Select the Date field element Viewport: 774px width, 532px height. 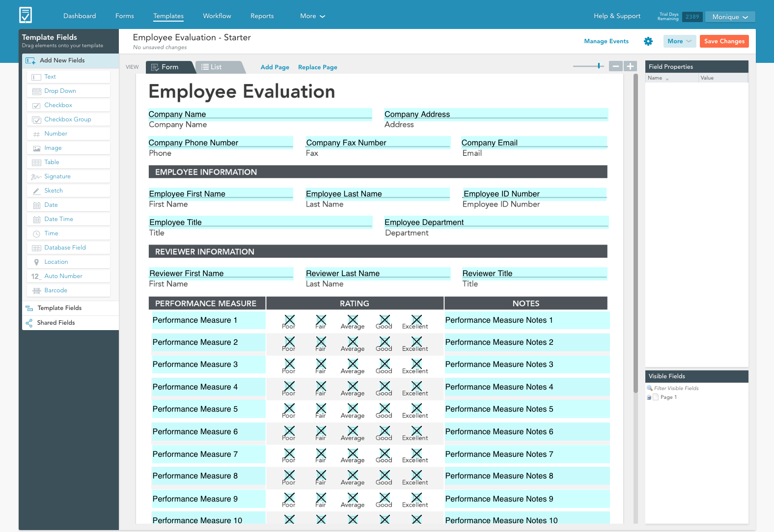tap(68, 205)
